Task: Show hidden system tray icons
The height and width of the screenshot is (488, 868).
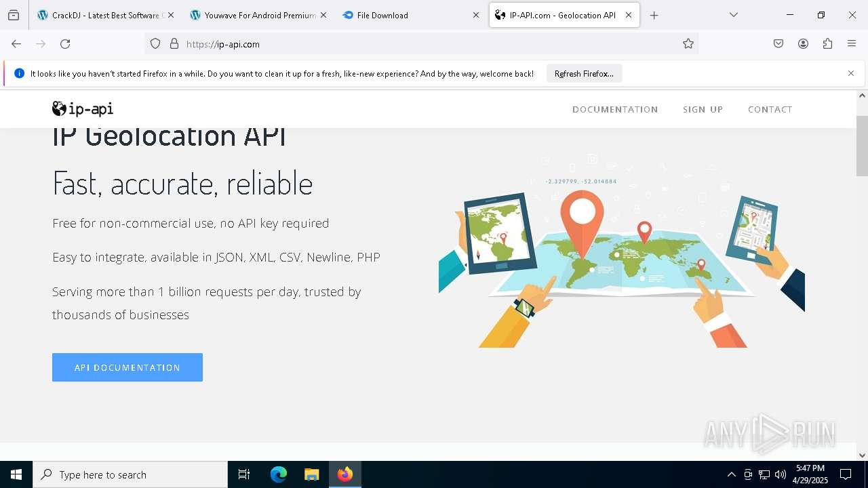Action: coord(731,474)
